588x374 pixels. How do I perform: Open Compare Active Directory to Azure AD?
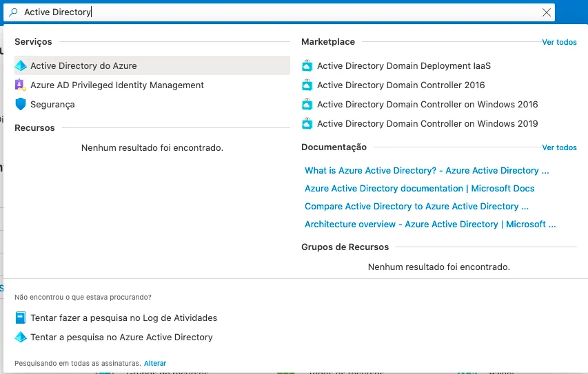(x=416, y=207)
